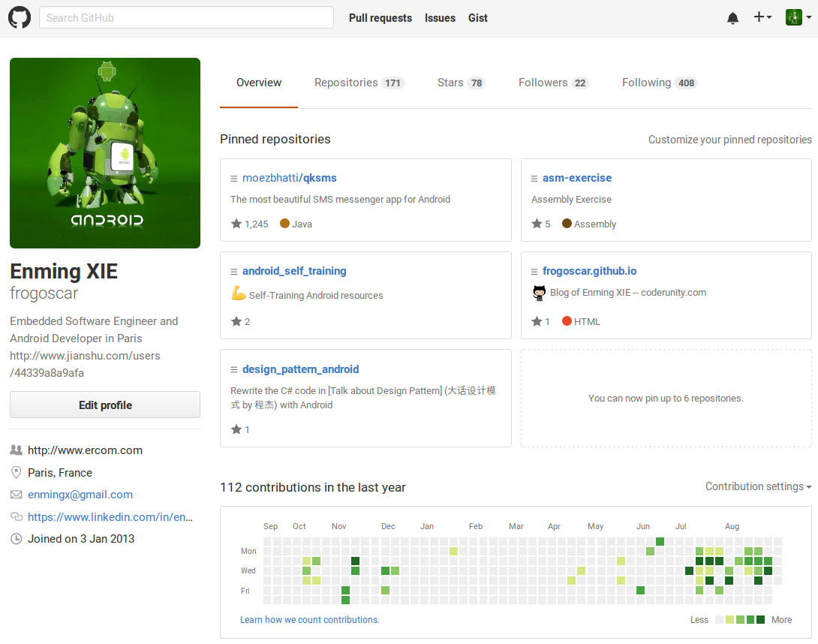
Task: Click the star icon on qksms repository
Action: [x=236, y=224]
